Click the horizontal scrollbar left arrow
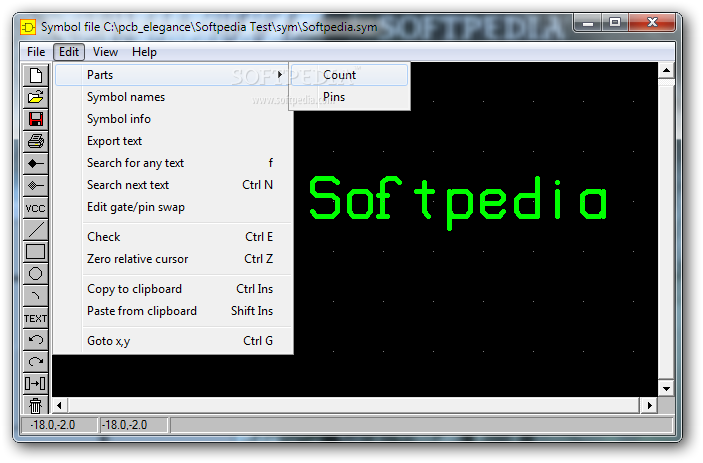 point(60,406)
